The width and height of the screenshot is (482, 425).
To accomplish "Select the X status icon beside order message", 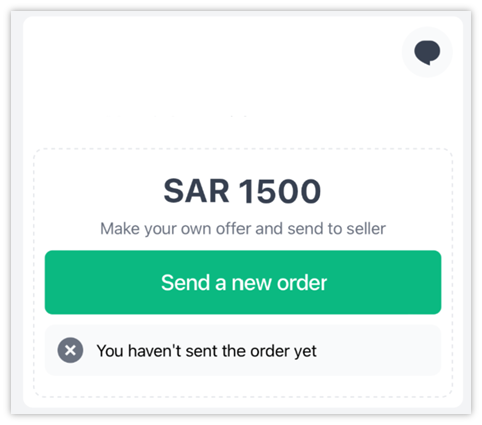I will 70,350.
